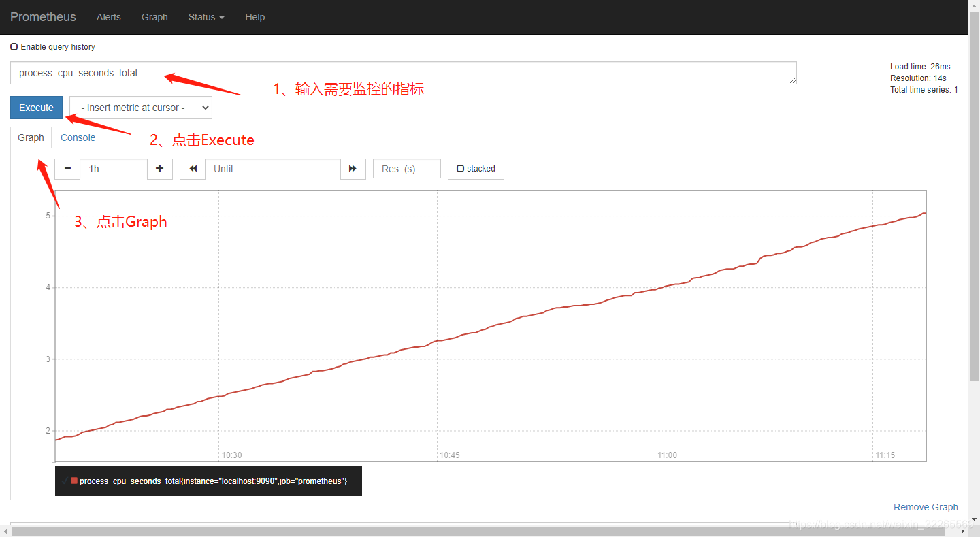Click the Res. (s) resolution field
This screenshot has height=537, width=980.
(x=407, y=169)
